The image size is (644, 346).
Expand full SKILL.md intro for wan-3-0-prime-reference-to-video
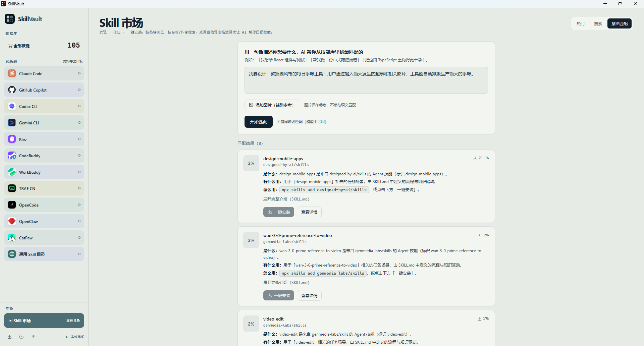coord(286,283)
